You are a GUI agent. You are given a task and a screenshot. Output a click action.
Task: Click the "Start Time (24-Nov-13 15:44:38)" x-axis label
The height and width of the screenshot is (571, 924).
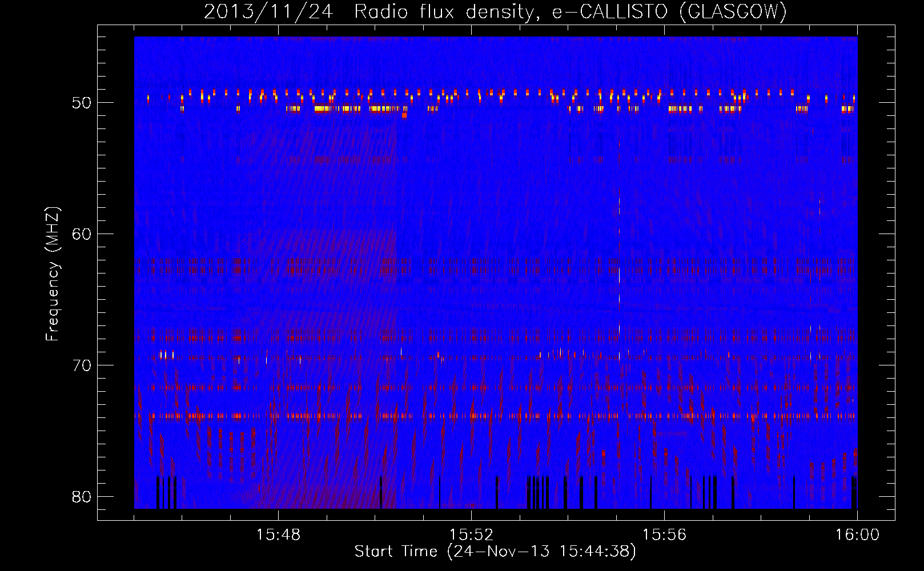495,552
